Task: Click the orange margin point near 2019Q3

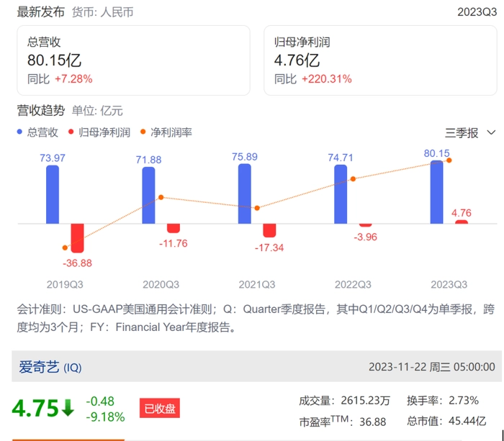Action: coord(66,248)
